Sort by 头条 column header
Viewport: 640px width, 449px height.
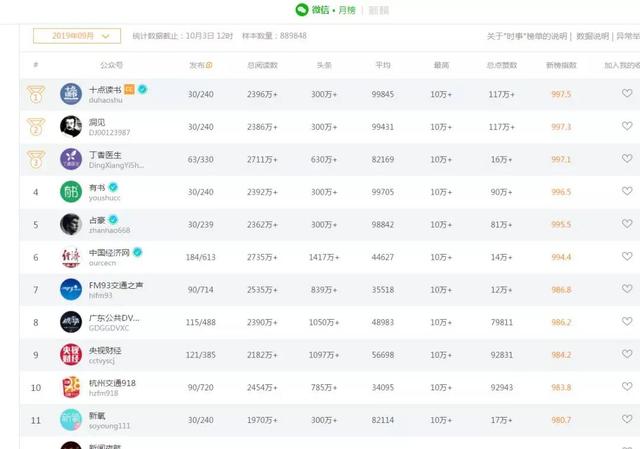(x=324, y=65)
